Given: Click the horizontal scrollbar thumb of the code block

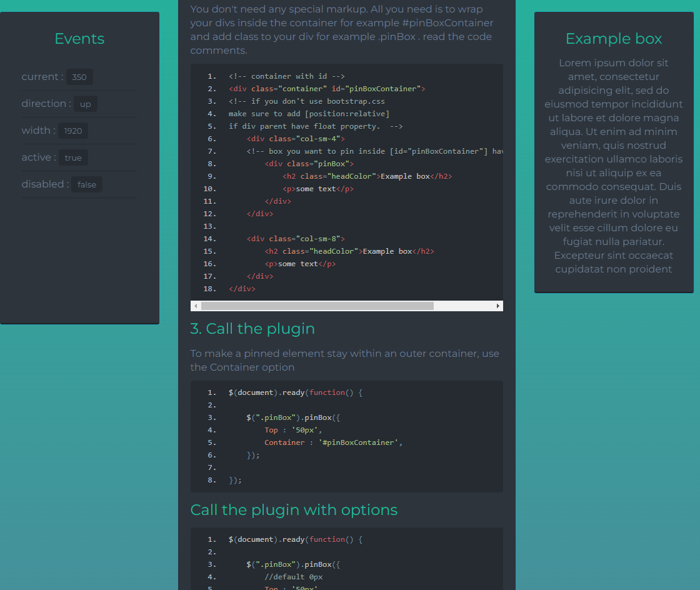Looking at the screenshot, I should [x=317, y=306].
